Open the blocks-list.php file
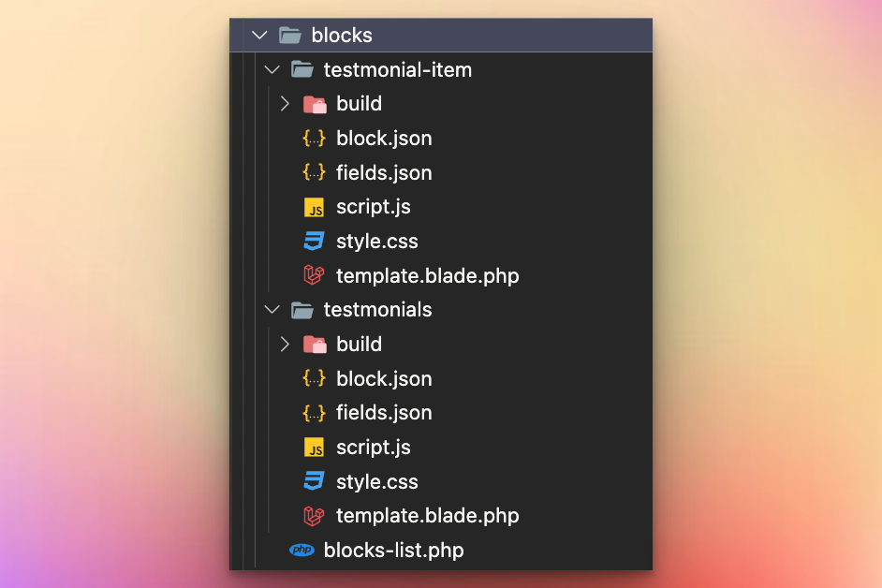This screenshot has width=882, height=588. [x=393, y=551]
